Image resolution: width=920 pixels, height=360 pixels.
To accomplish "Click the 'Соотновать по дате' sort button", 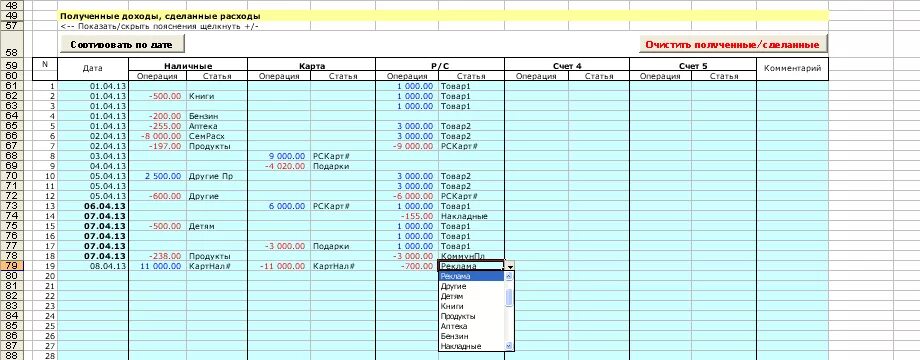I will tap(122, 45).
